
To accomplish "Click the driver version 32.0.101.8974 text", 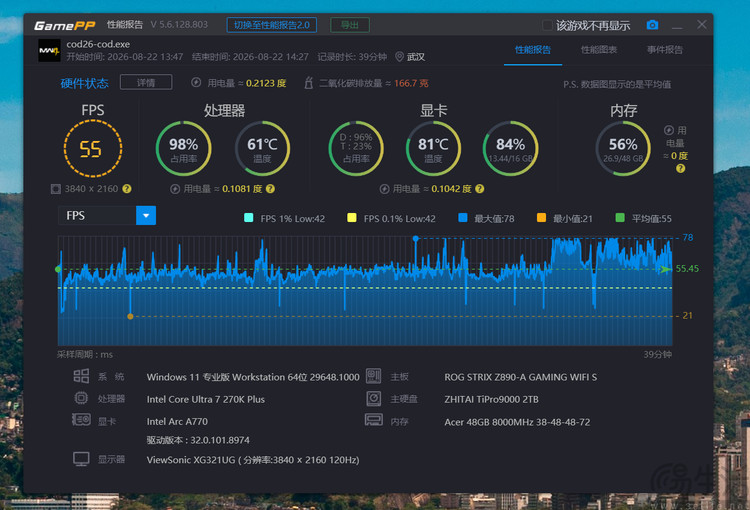I will [198, 440].
